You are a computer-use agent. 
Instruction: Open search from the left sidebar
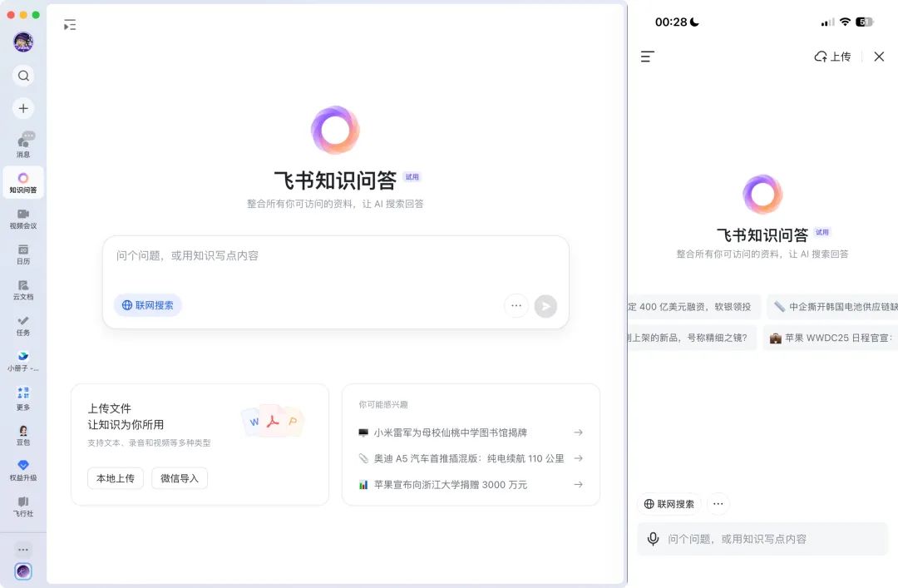pyautogui.click(x=23, y=76)
